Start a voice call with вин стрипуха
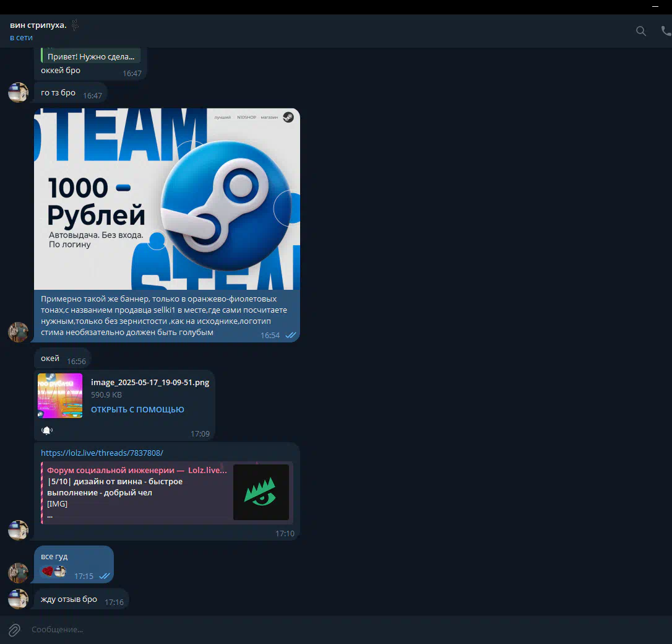Viewport: 672px width, 644px height. [x=666, y=31]
